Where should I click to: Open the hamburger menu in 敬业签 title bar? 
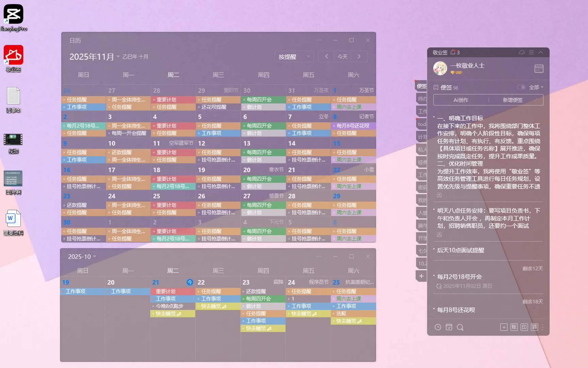click(531, 52)
